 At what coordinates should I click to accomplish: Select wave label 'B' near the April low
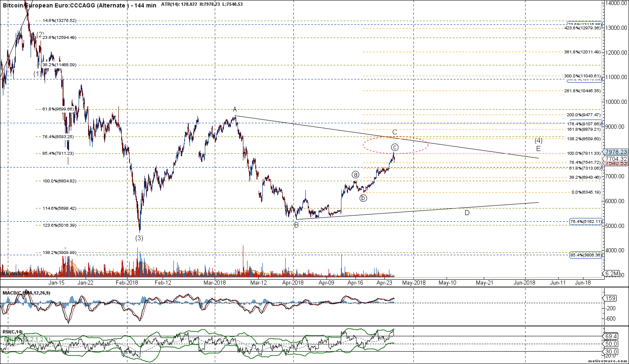pyautogui.click(x=296, y=225)
